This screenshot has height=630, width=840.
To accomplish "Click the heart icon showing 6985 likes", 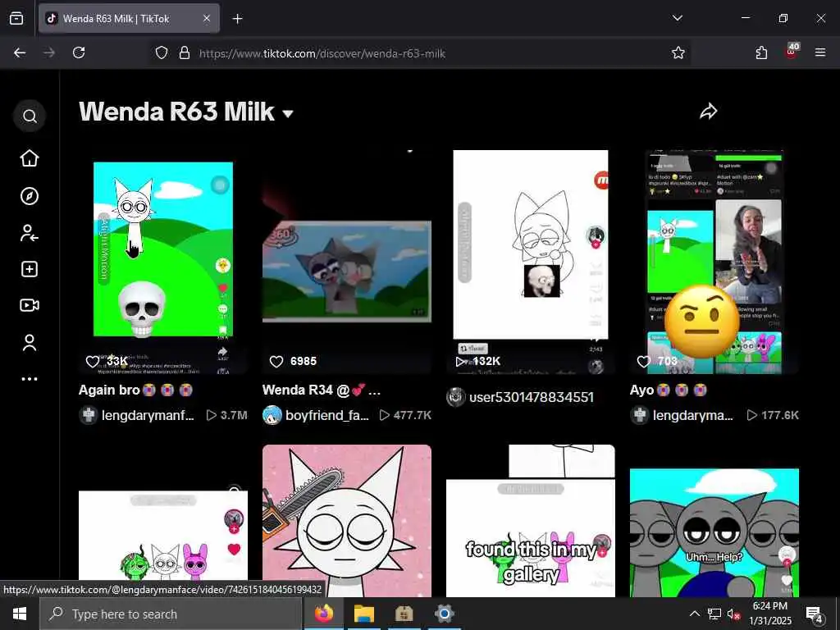I will (x=276, y=362).
